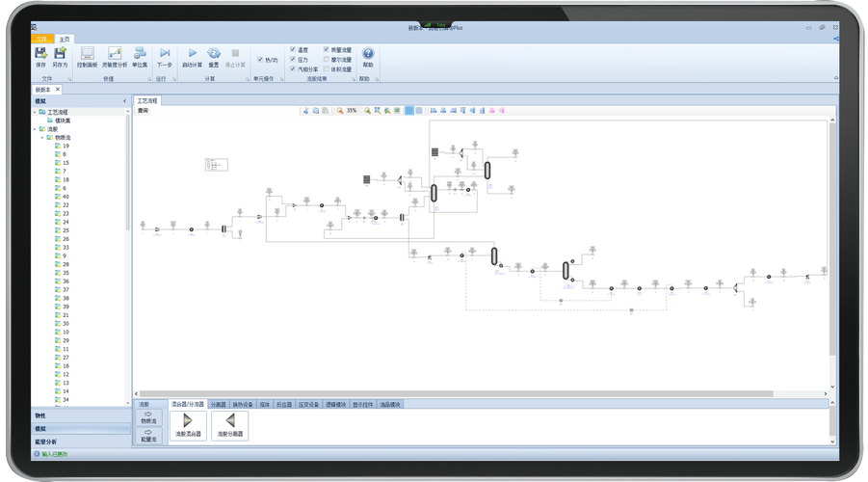Screen dimensions: 868x482
Task: Click the copy icon in canvas toolbar
Action: click(x=316, y=111)
